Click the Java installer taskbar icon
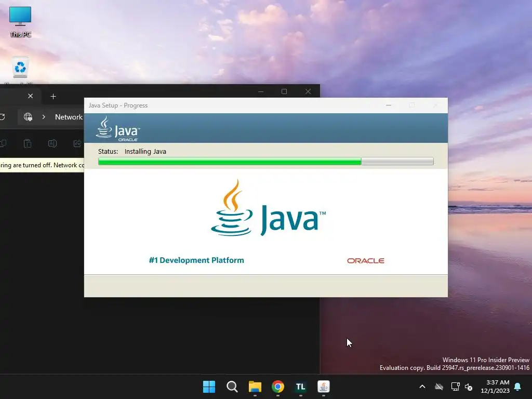 click(324, 387)
